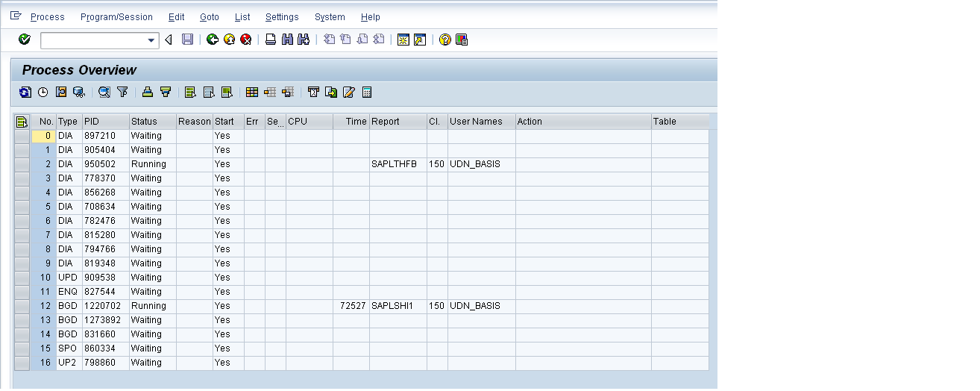Open the Customize Local Layout icon
Screen dimensions: 980x391
click(462, 40)
